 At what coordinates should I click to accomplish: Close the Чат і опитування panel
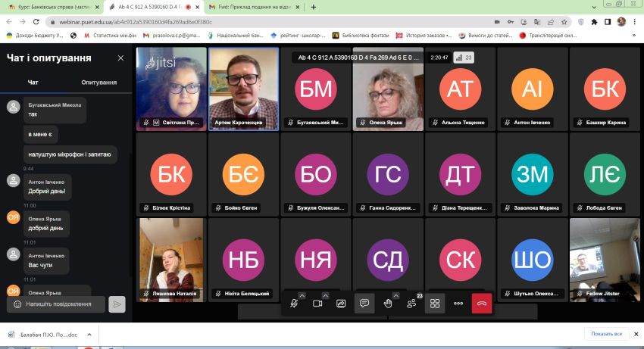coord(120,58)
